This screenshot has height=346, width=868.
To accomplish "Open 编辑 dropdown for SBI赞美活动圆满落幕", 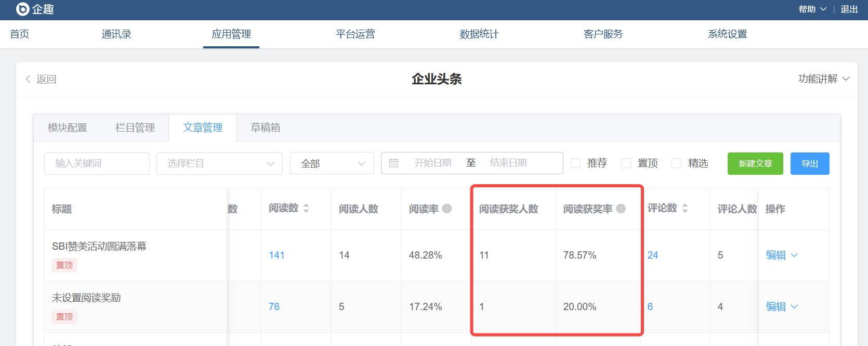I will point(781,255).
